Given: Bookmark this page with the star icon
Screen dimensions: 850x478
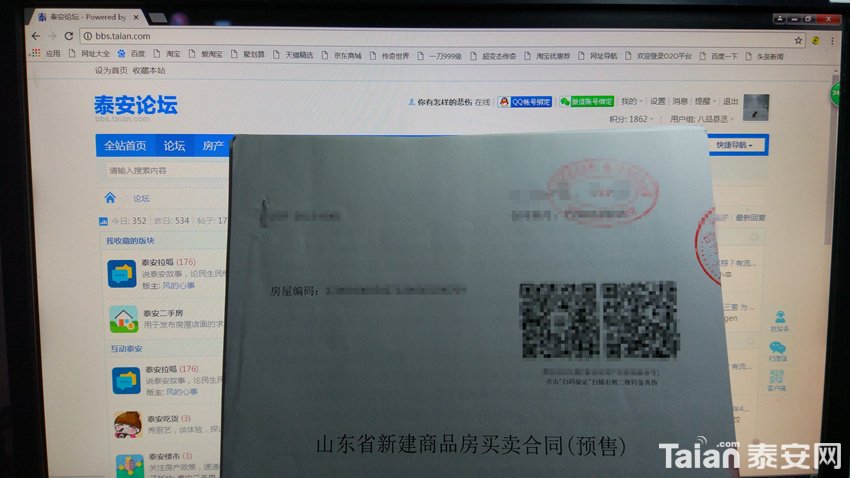Looking at the screenshot, I should pyautogui.click(x=798, y=40).
